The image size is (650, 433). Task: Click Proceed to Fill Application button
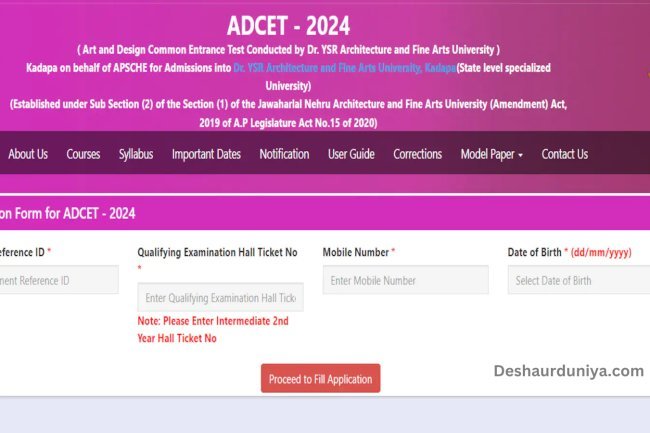[x=320, y=378]
